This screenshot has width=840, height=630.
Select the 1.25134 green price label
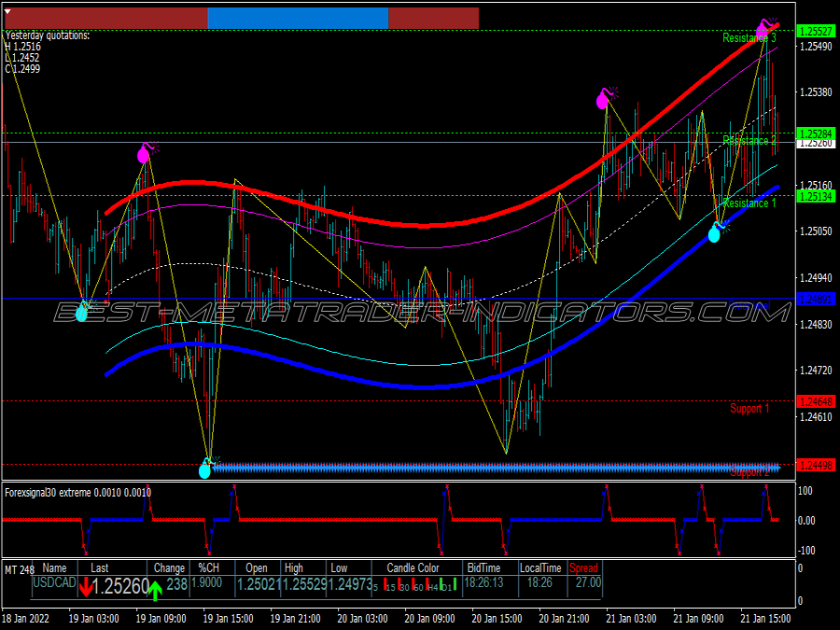pyautogui.click(x=816, y=196)
